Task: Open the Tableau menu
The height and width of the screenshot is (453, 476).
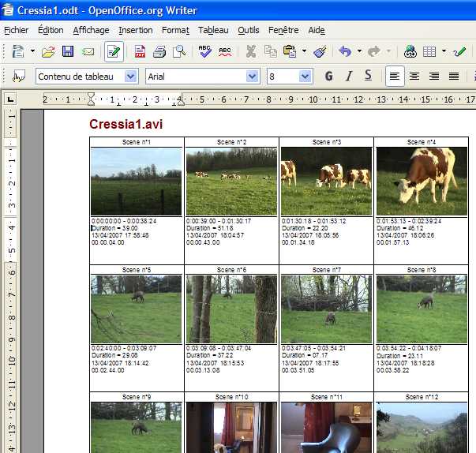Action: (213, 30)
